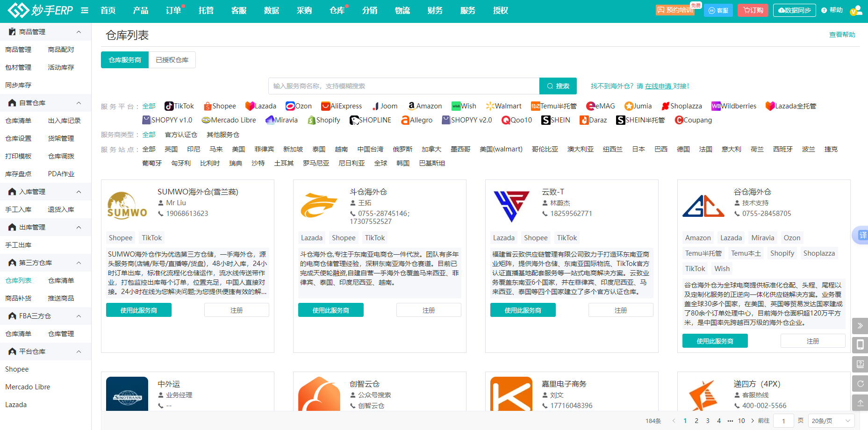Collapse the 出库管理 sidebar section
This screenshot has width=868, height=430.
click(x=79, y=227)
